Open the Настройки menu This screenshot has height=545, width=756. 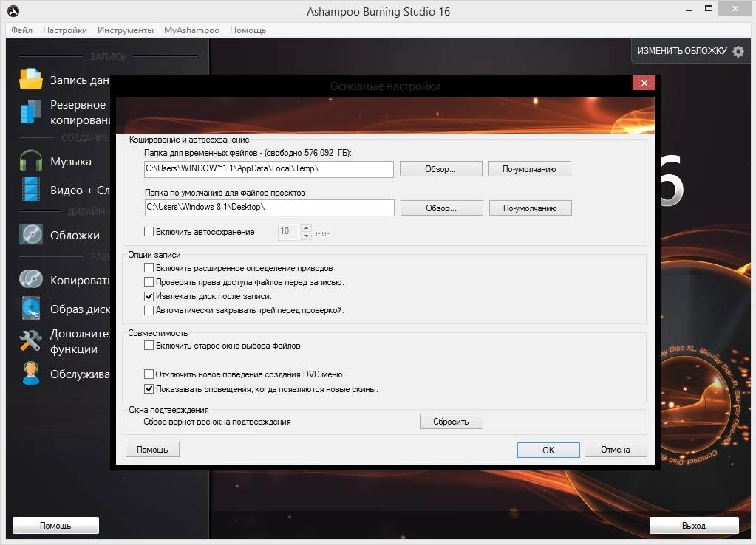pyautogui.click(x=64, y=30)
